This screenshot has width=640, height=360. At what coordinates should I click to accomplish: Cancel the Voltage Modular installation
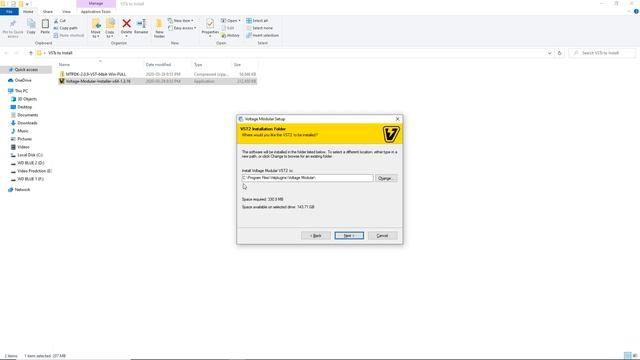tap(382, 236)
